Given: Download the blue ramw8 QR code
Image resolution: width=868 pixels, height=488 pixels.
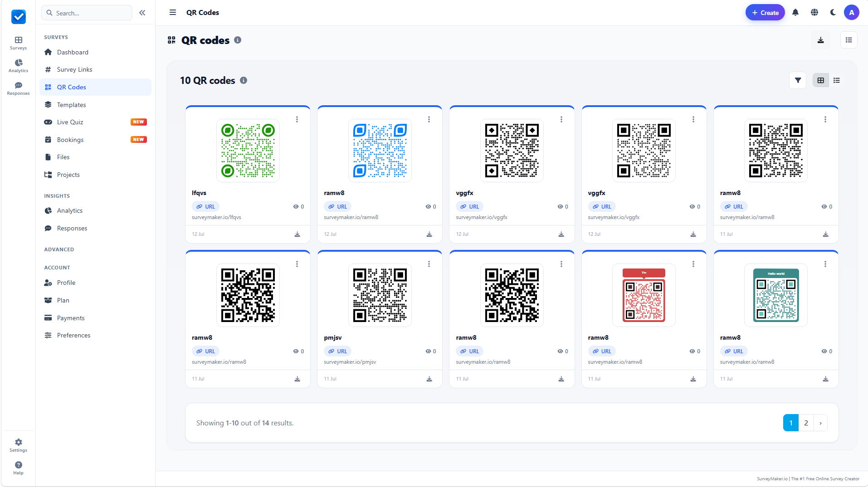Looking at the screenshot, I should 429,234.
